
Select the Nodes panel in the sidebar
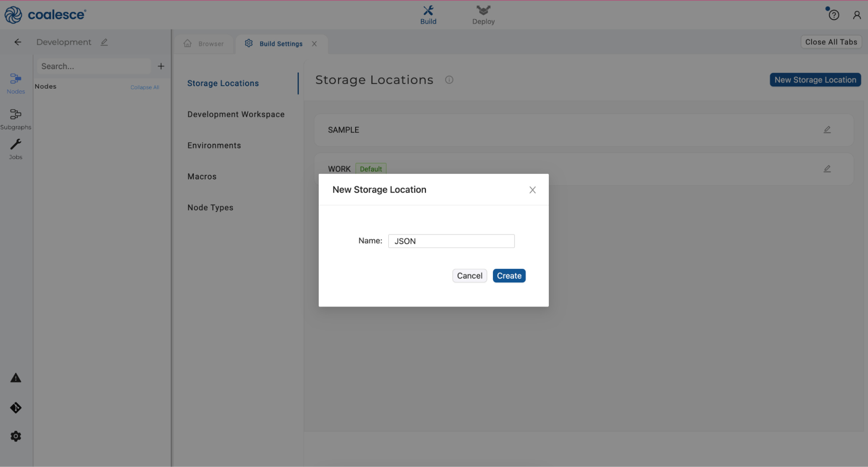pyautogui.click(x=16, y=83)
